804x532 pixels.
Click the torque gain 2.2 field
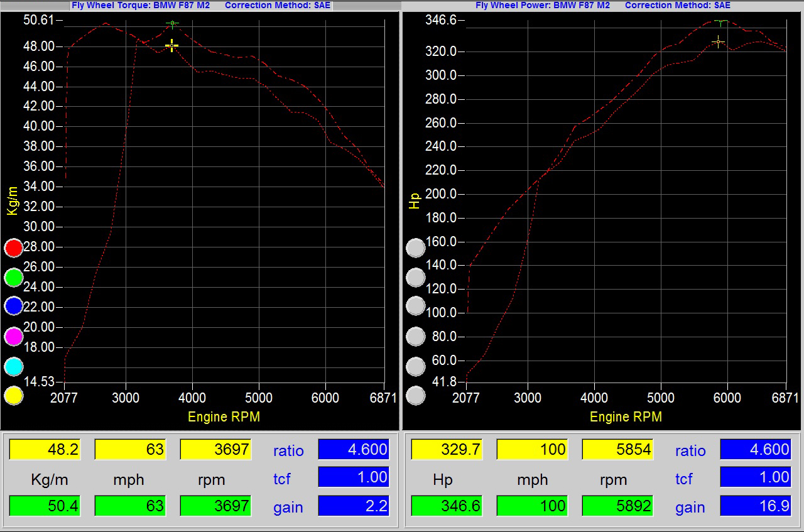coord(354,506)
